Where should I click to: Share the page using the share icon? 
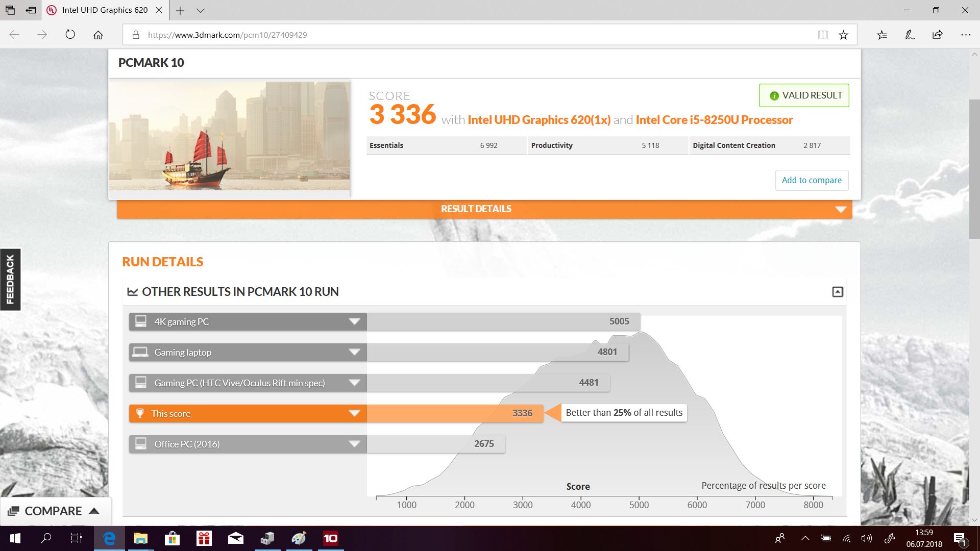click(x=938, y=34)
